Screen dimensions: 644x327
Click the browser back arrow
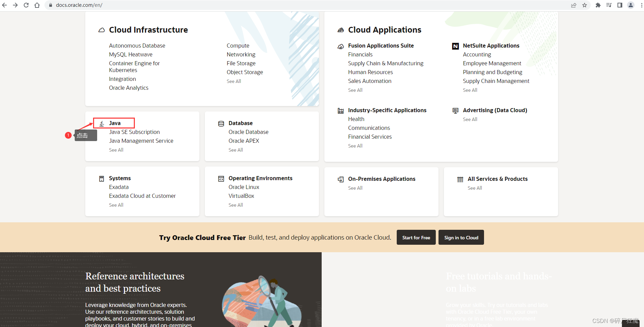4,5
